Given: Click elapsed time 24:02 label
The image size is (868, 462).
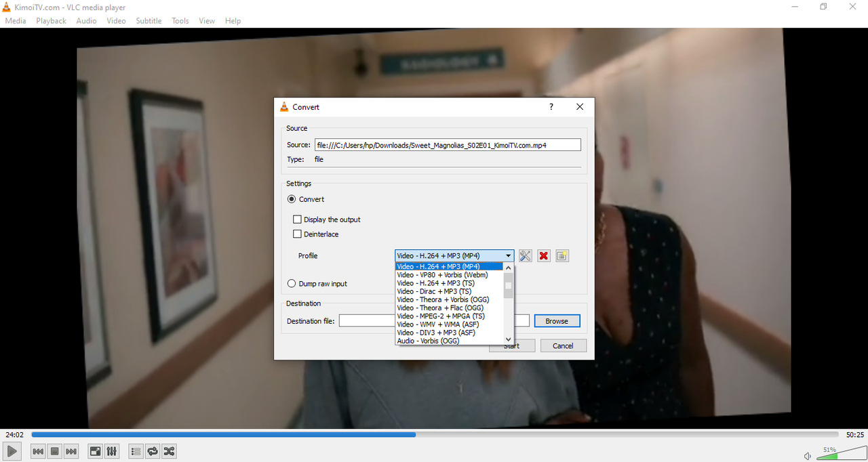Looking at the screenshot, I should coord(14,435).
